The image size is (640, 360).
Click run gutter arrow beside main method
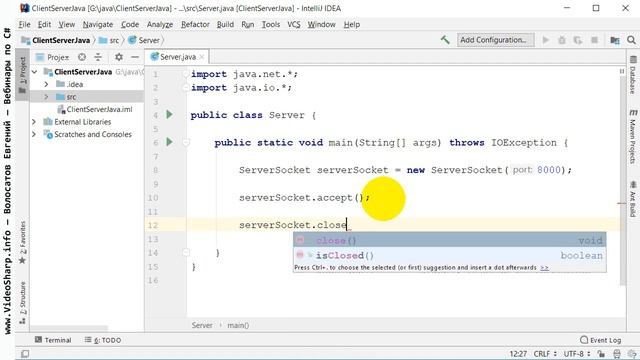pos(169,142)
